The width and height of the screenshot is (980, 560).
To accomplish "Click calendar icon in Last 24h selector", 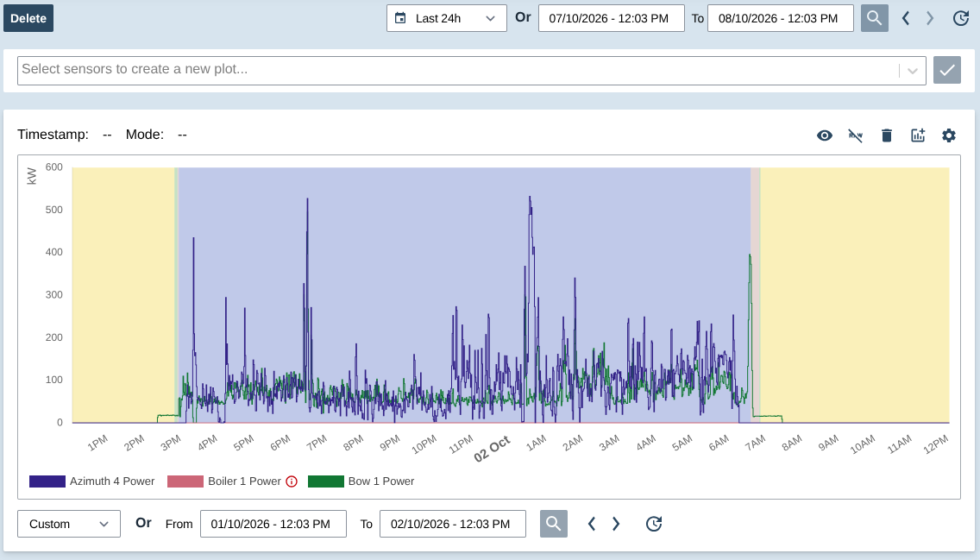I will [x=400, y=18].
